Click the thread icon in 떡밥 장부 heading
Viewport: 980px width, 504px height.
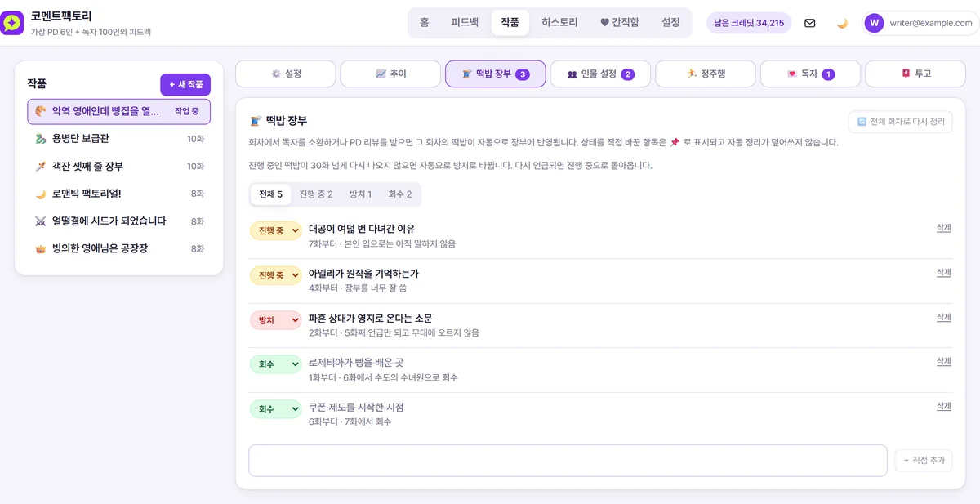click(x=255, y=120)
